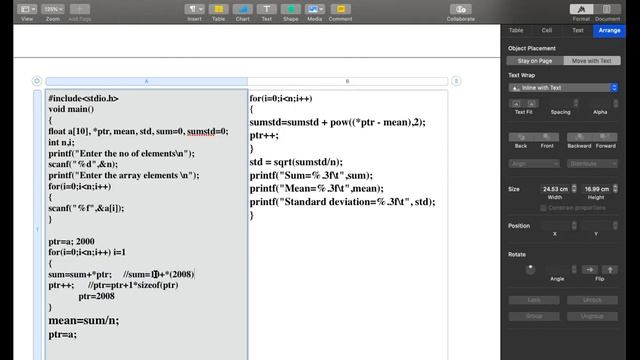640x360 pixels.
Task: Open the Media dropdown in toolbar
Action: point(315,9)
